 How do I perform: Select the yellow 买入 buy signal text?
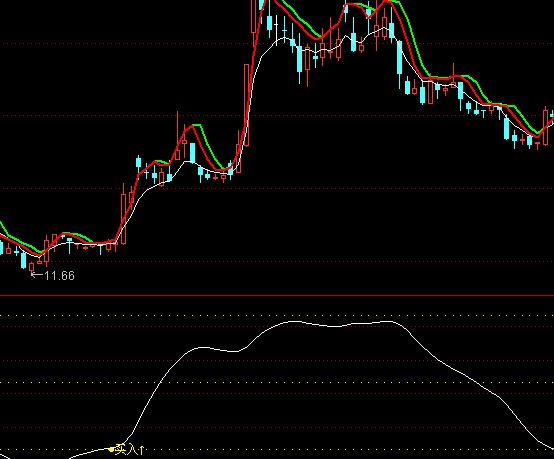(125, 450)
